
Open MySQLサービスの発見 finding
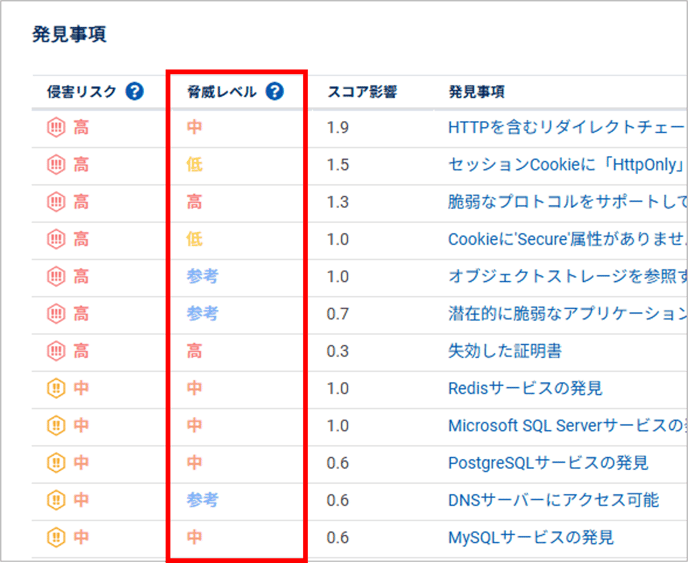pos(532,538)
